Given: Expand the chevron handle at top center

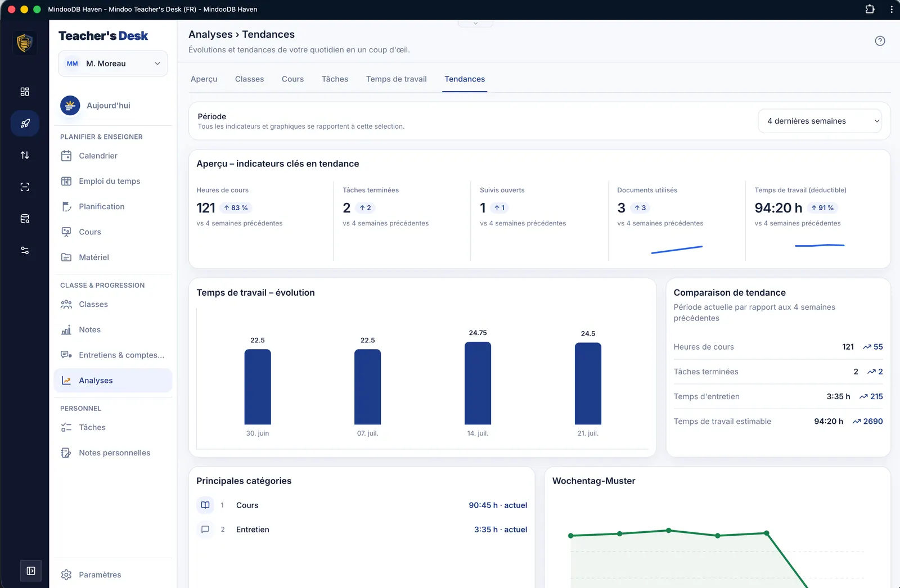Looking at the screenshot, I should pyautogui.click(x=475, y=24).
